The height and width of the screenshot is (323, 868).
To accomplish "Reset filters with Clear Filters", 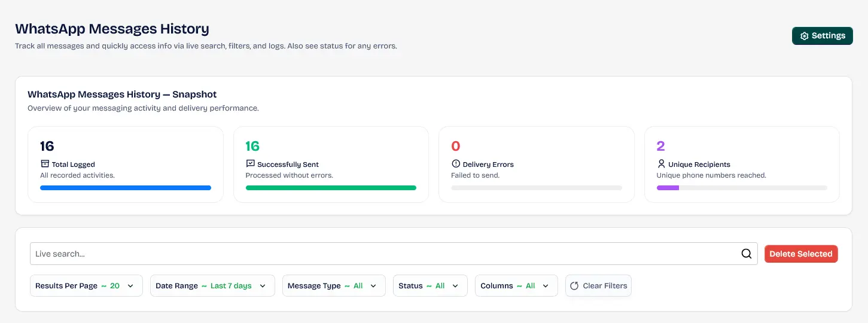I will click(598, 286).
